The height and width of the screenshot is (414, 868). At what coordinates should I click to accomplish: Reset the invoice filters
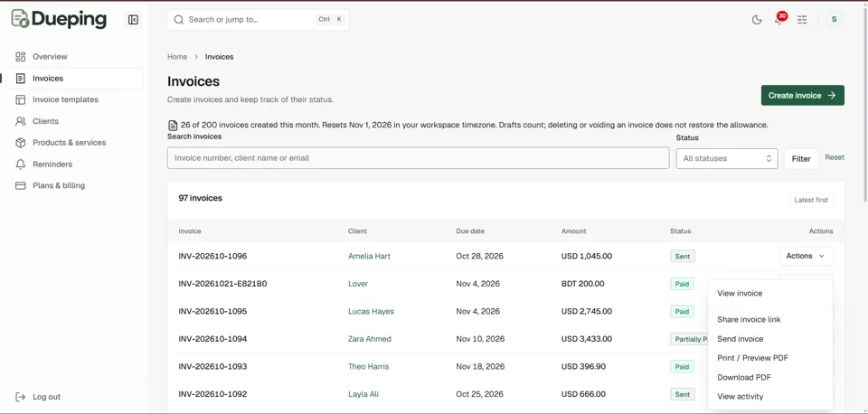click(835, 157)
